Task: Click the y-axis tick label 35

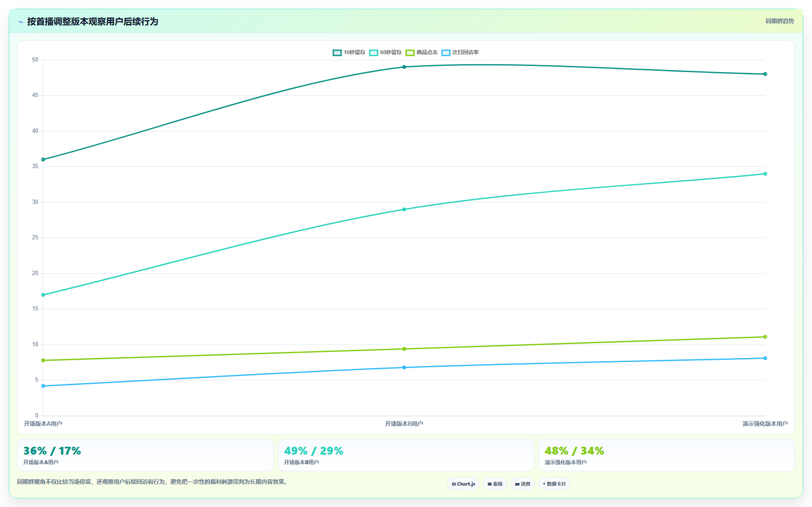Action: pos(35,166)
